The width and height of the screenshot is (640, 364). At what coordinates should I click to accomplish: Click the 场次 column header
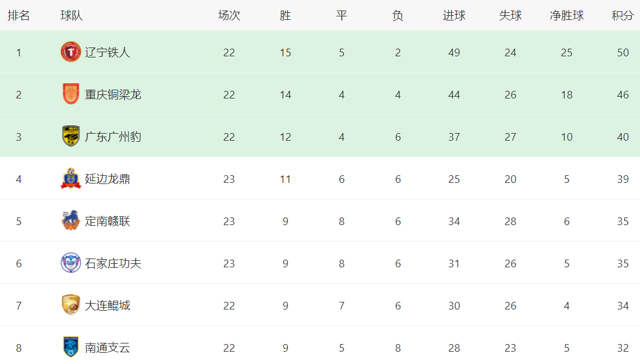pyautogui.click(x=229, y=15)
